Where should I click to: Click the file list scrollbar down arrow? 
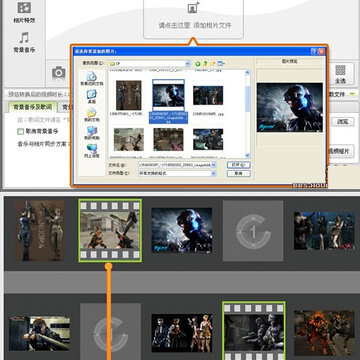(247, 155)
